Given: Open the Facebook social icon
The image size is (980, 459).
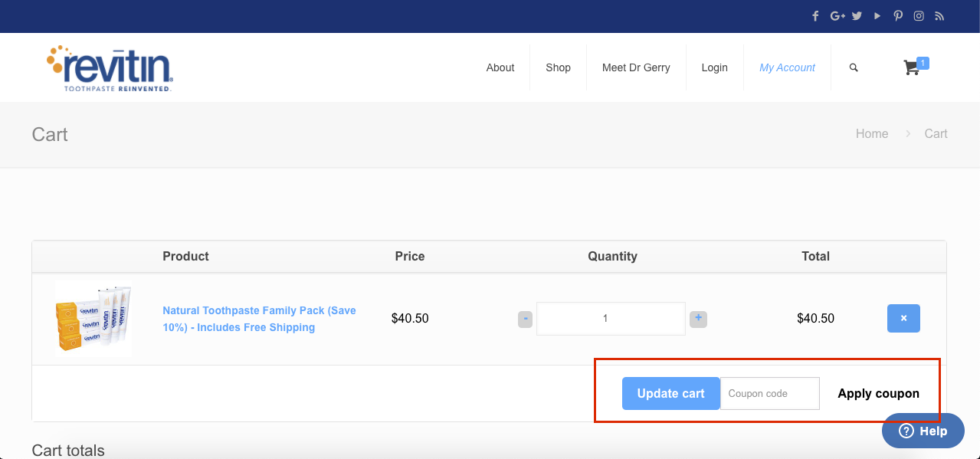Looking at the screenshot, I should coord(815,16).
